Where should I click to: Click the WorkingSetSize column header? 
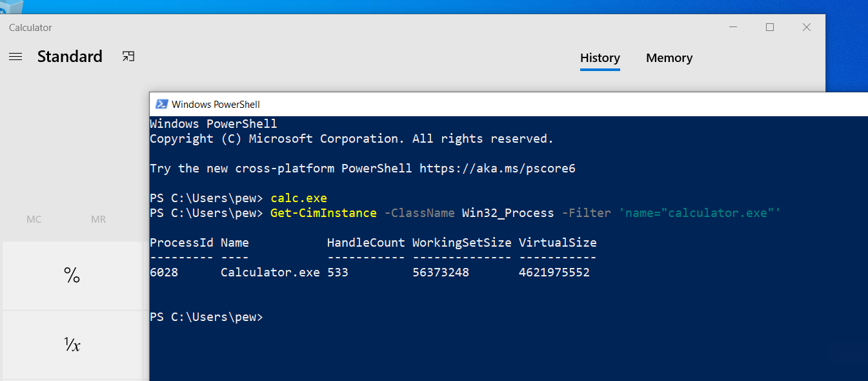(462, 243)
